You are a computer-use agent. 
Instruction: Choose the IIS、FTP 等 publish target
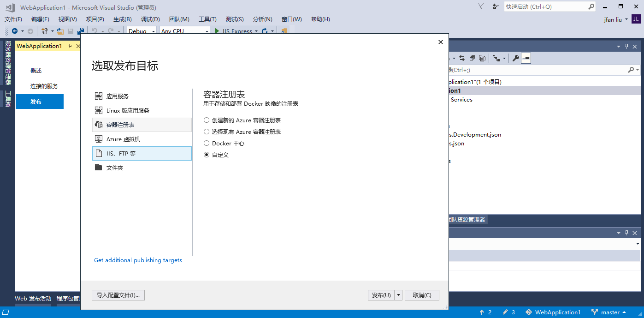(142, 154)
